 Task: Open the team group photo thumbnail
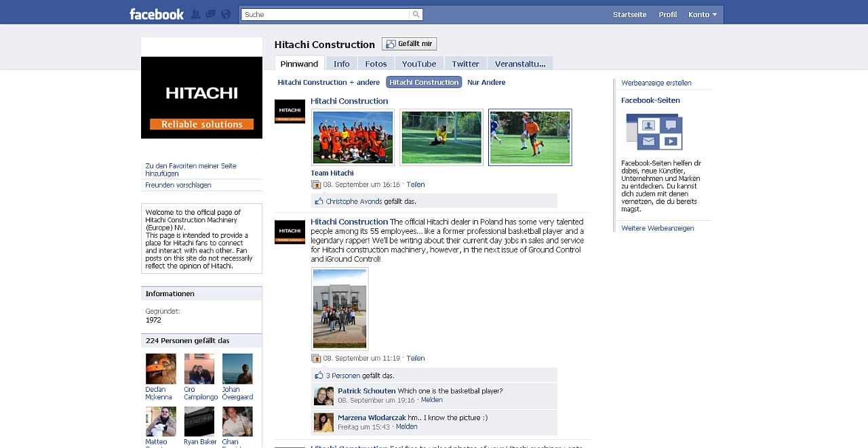tap(353, 137)
